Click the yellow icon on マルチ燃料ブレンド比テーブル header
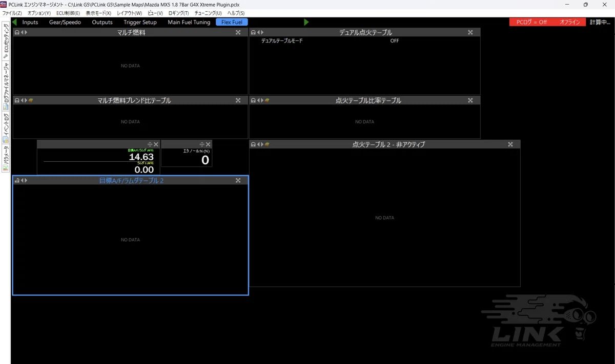 click(x=31, y=100)
